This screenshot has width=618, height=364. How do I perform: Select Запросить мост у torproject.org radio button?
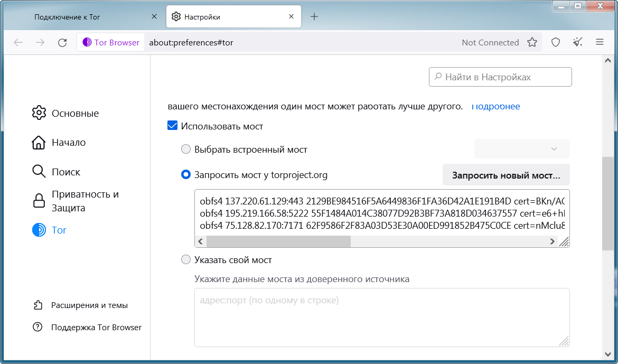tap(185, 174)
